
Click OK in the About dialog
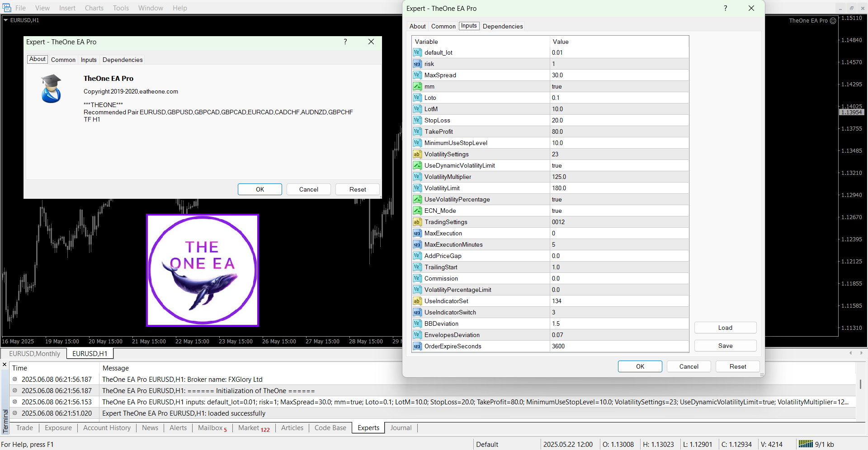(x=259, y=189)
